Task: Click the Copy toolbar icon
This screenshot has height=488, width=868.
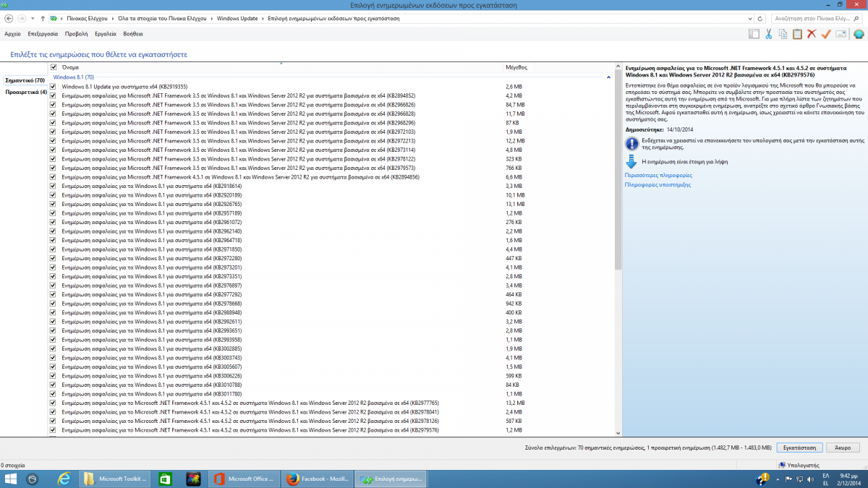Action: [783, 34]
